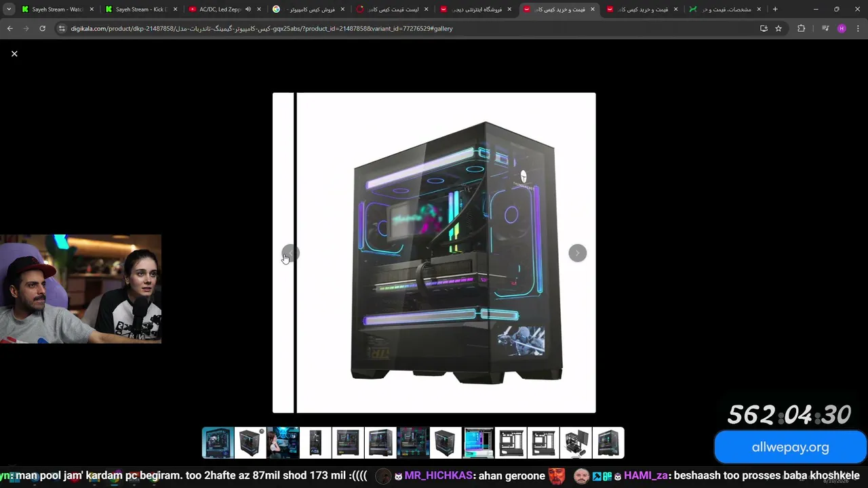Open the white and cyan case thumbnail

click(x=478, y=443)
